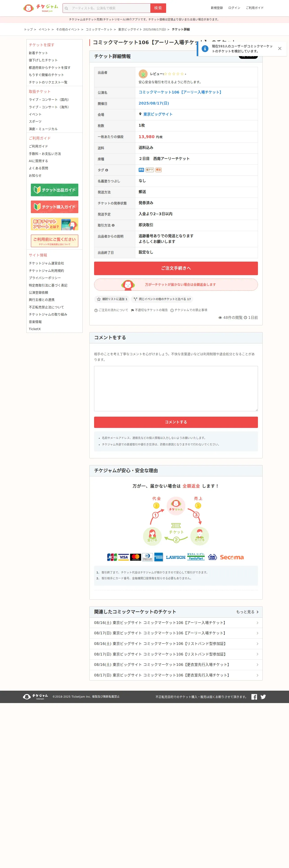Click the Twitter icon in footer

point(263,697)
